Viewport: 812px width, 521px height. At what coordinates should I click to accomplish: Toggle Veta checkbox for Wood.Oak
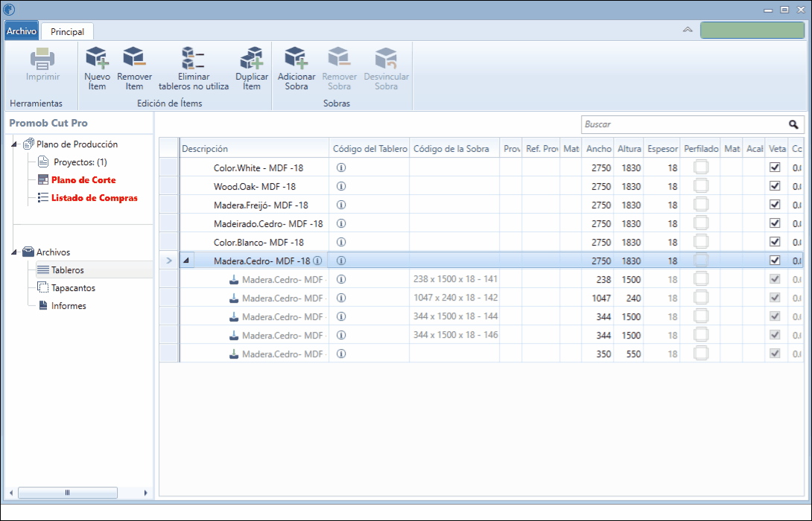tap(775, 186)
